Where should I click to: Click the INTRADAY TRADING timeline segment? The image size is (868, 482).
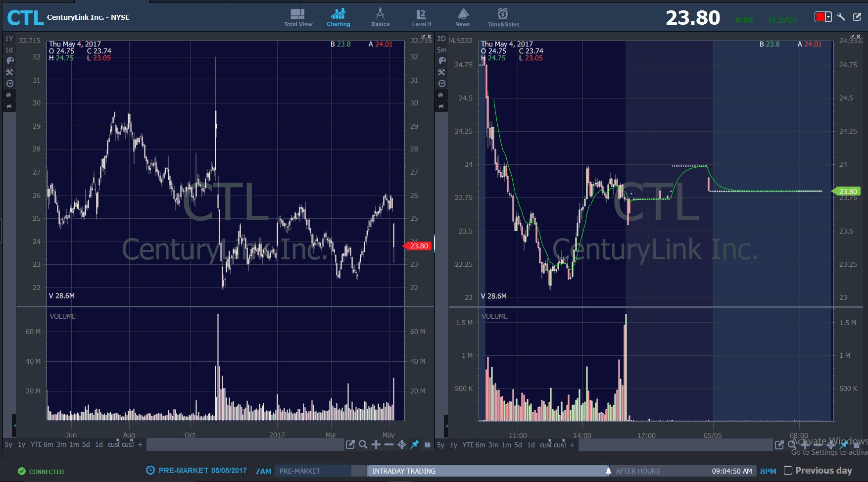click(487, 471)
